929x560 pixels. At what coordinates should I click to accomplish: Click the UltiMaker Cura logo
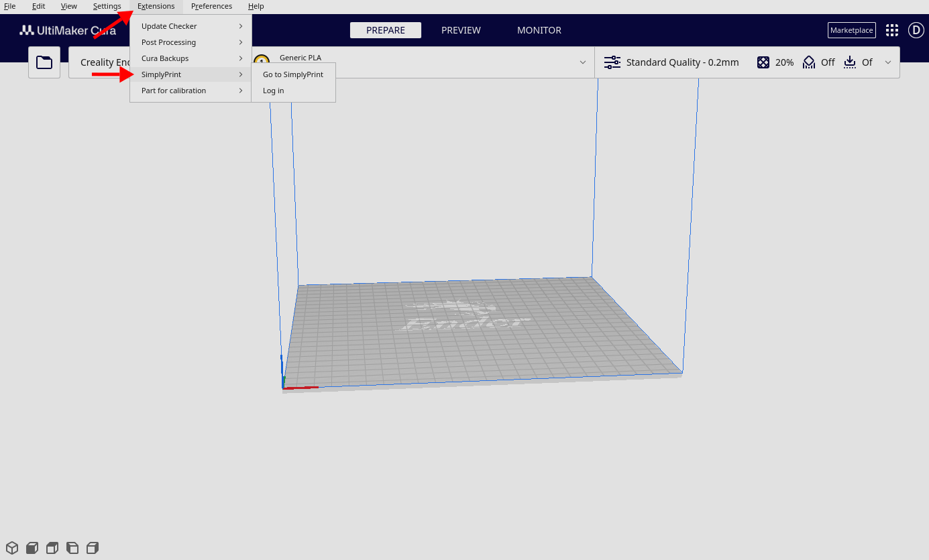(x=68, y=30)
